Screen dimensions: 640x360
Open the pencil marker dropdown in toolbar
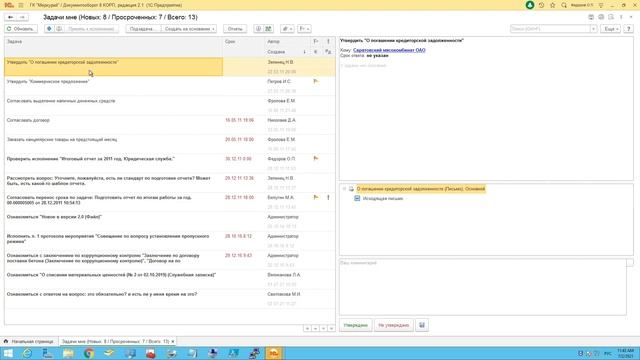(287, 29)
